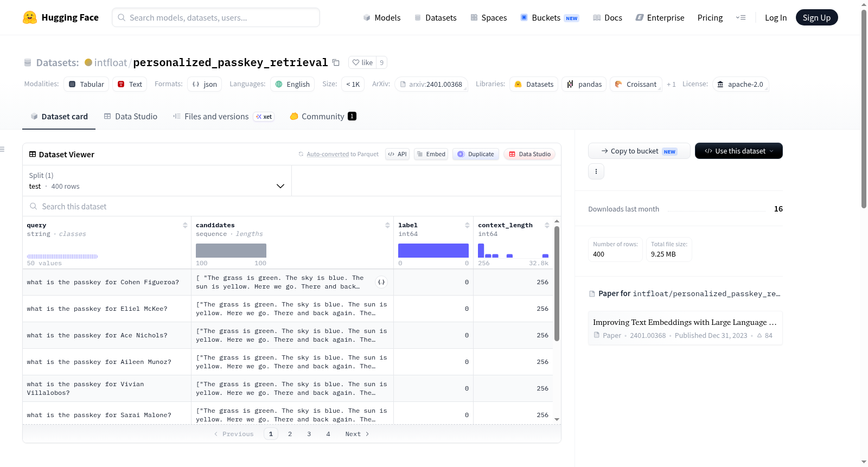Click the label column histogram bar
Image resolution: width=868 pixels, height=467 pixels.
[x=433, y=251]
